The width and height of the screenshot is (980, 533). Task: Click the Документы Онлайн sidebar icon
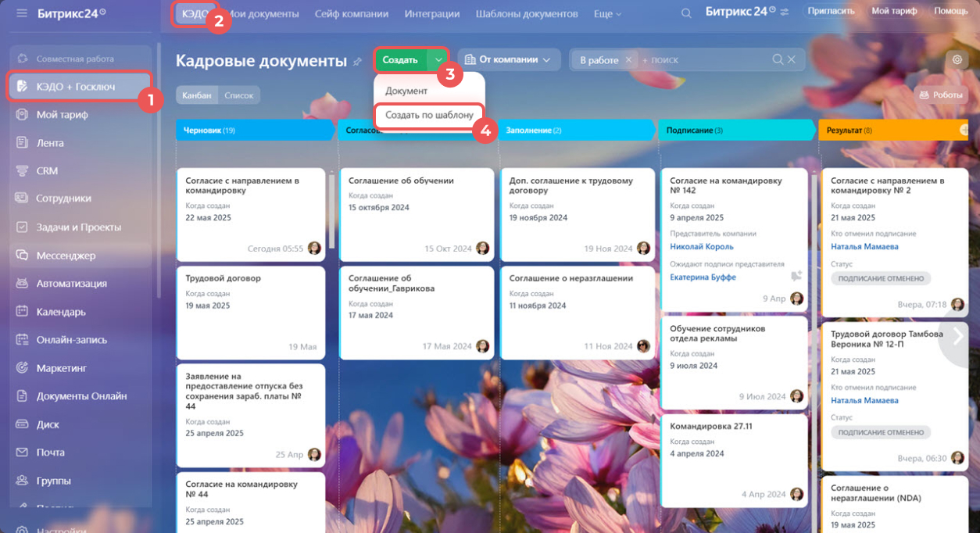click(x=22, y=396)
